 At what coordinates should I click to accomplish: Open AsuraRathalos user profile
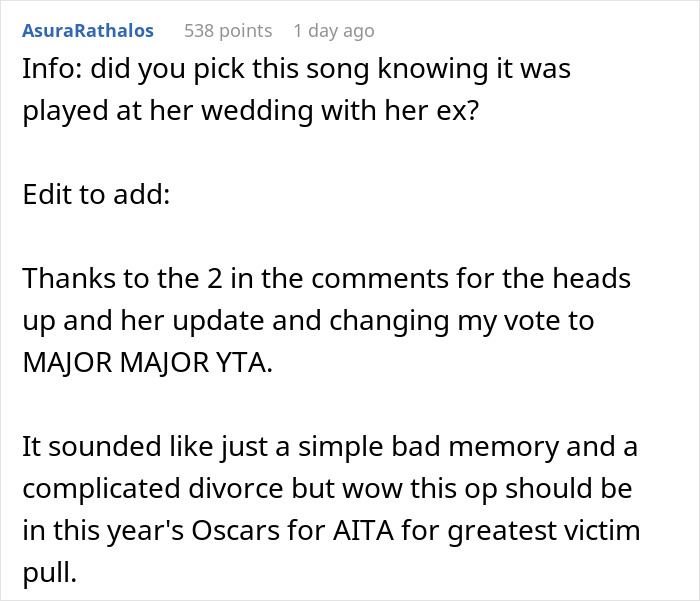click(x=88, y=31)
